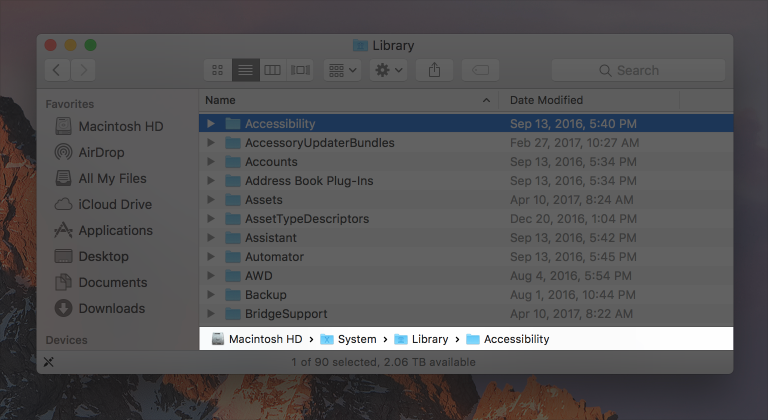Click the date Aug 4, 2016, 5:54 PM
This screenshot has height=420, width=768.
click(571, 275)
